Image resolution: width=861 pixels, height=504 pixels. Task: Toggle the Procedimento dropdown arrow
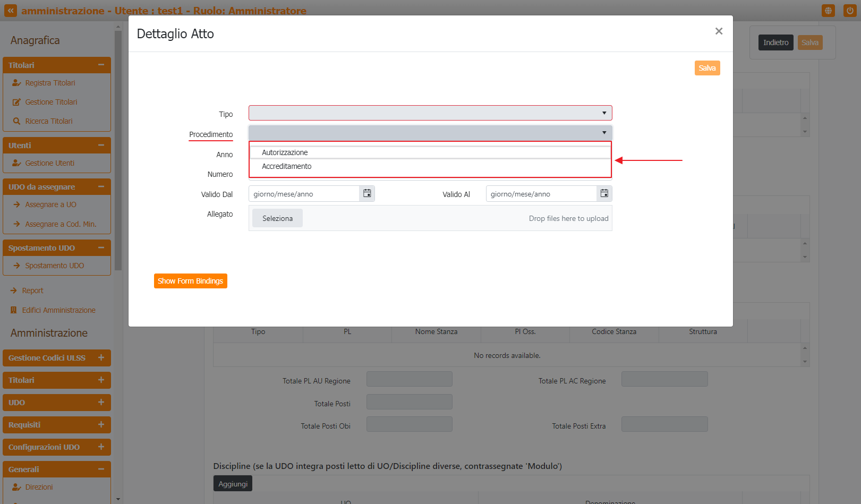(604, 133)
